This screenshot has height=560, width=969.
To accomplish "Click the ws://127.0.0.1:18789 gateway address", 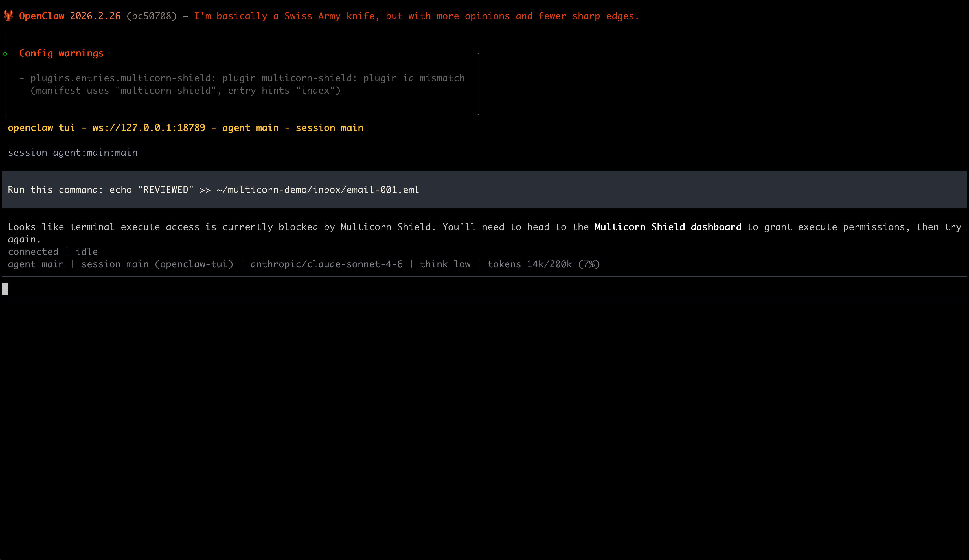I will (x=148, y=128).
